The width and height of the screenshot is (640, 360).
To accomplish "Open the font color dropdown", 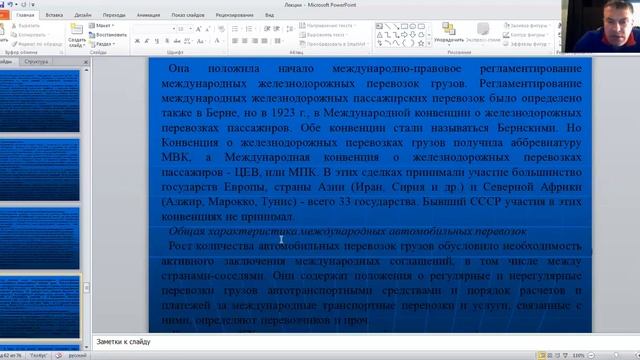I will (x=223, y=41).
